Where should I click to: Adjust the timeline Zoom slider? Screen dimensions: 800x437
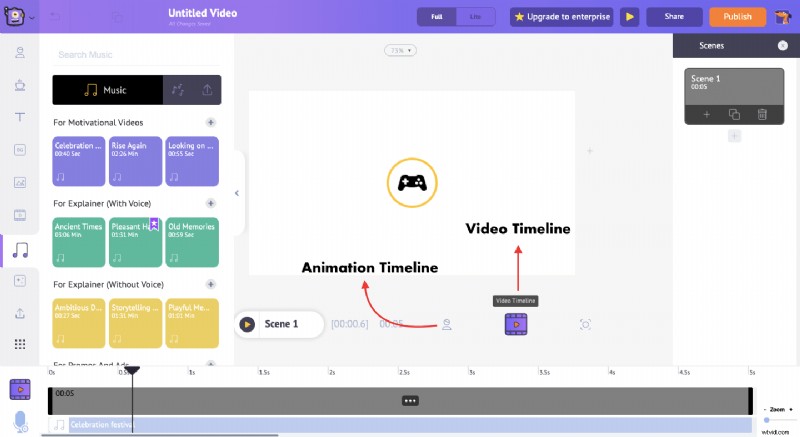coord(767,420)
